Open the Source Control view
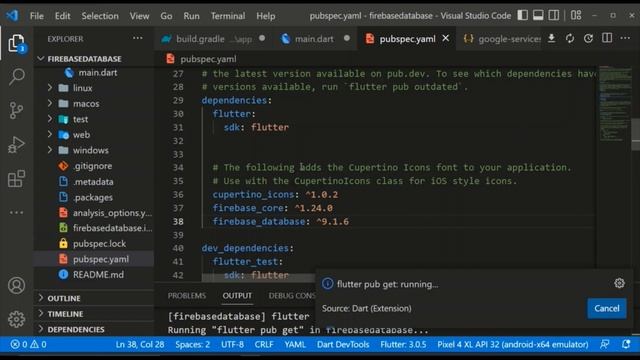This screenshot has height=360, width=640. (16, 110)
